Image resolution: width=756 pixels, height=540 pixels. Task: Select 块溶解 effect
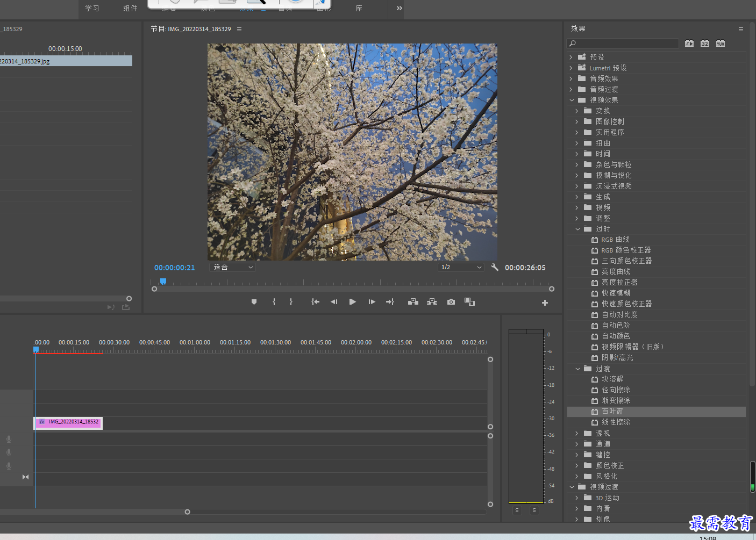click(x=612, y=379)
